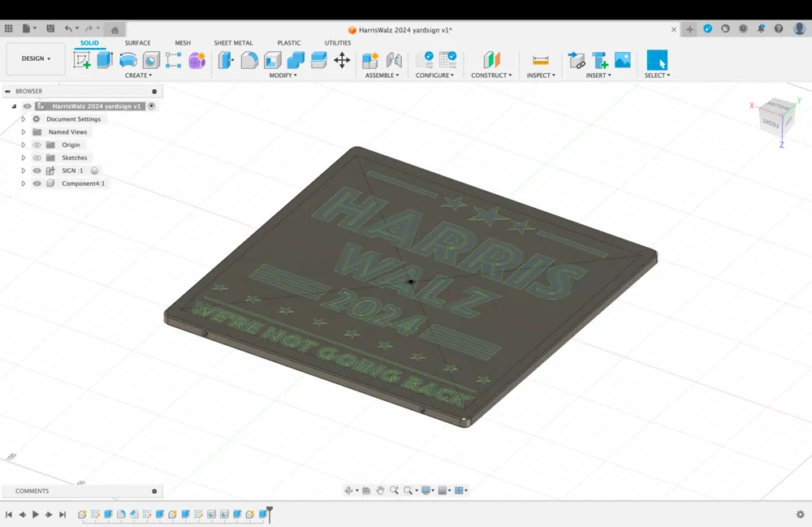The width and height of the screenshot is (812, 527).
Task: Click the Zoom magnifier tool
Action: [x=394, y=490]
